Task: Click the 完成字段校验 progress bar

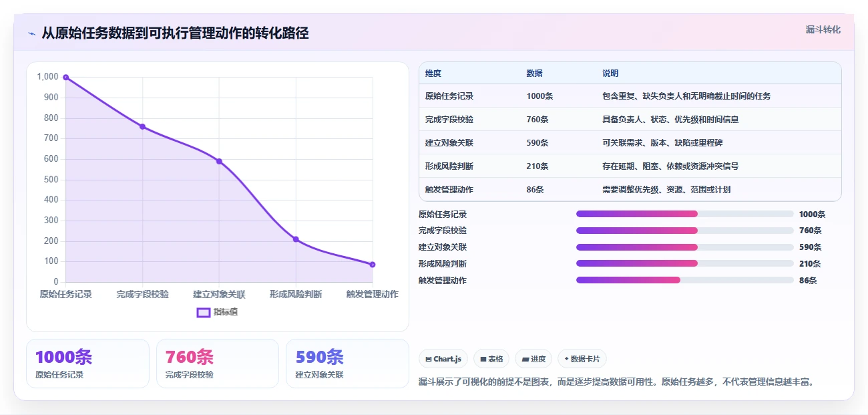Action: tap(684, 231)
